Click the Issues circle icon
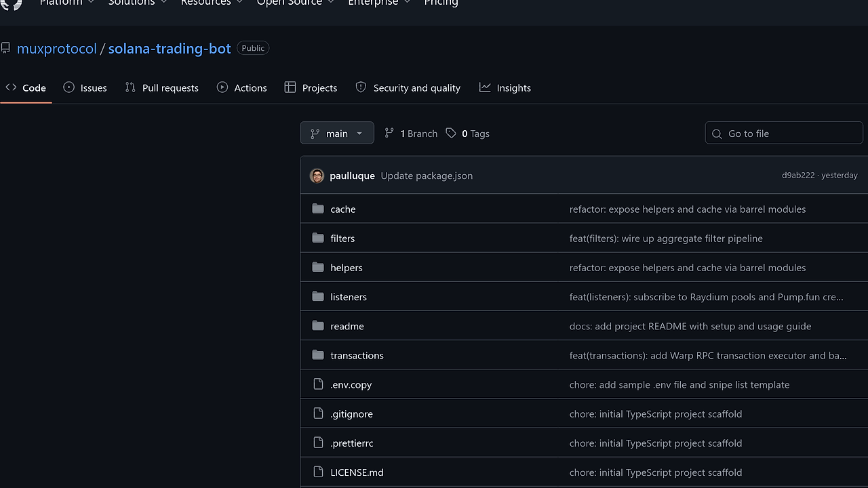Image resolution: width=868 pixels, height=488 pixels. 68,87
